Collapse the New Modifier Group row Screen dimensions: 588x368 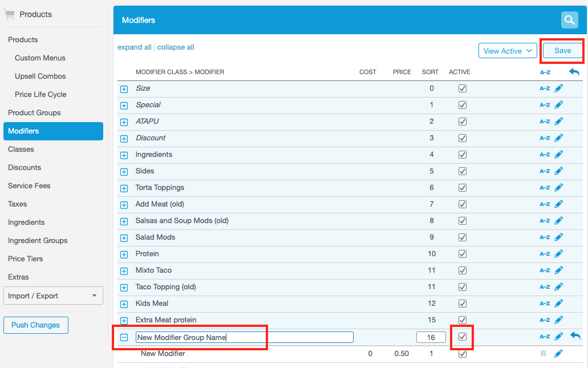[124, 337]
